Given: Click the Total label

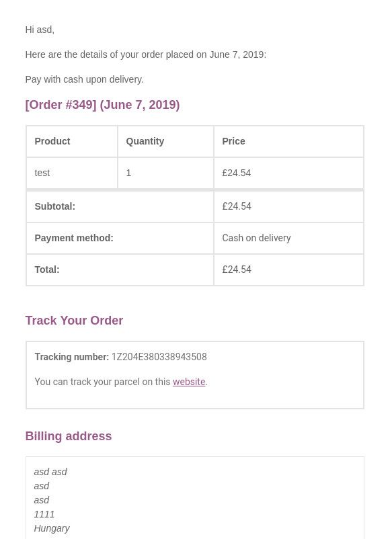Looking at the screenshot, I should click(47, 269).
